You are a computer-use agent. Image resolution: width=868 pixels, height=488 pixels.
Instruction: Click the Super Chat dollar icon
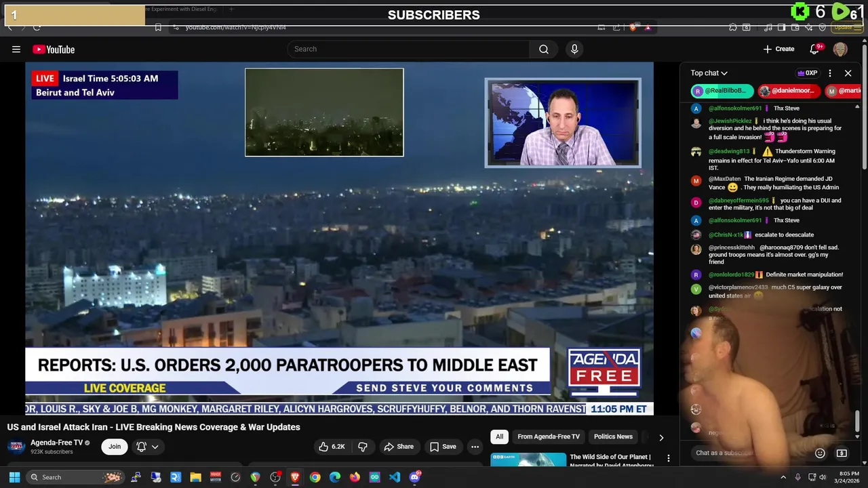pyautogui.click(x=842, y=453)
